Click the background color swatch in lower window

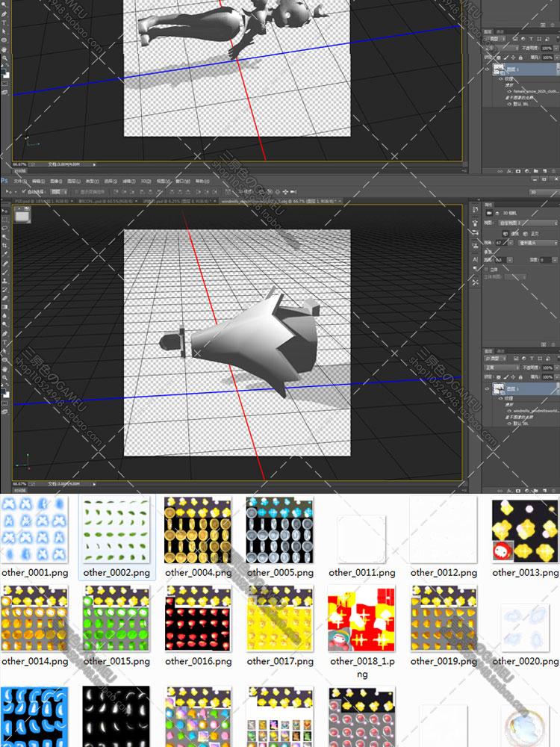click(7, 395)
